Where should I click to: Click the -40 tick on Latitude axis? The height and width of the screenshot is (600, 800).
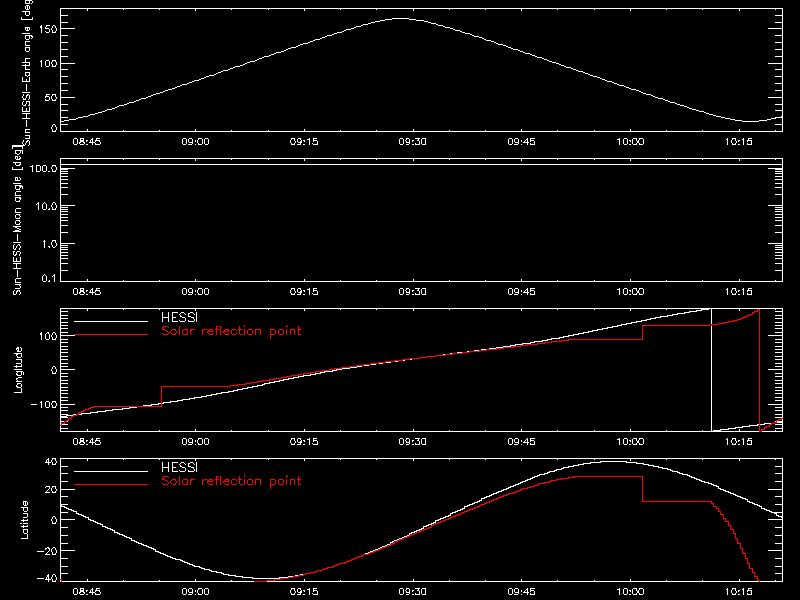pos(47,579)
